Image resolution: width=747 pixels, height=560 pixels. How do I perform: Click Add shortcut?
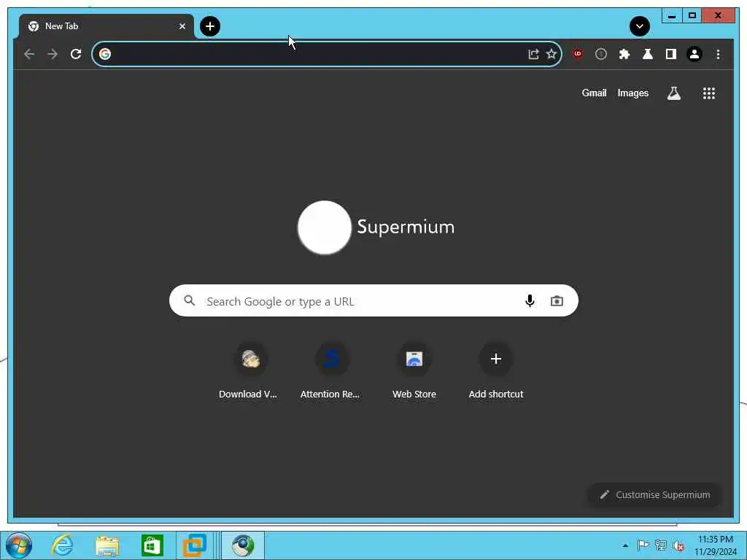point(496,371)
